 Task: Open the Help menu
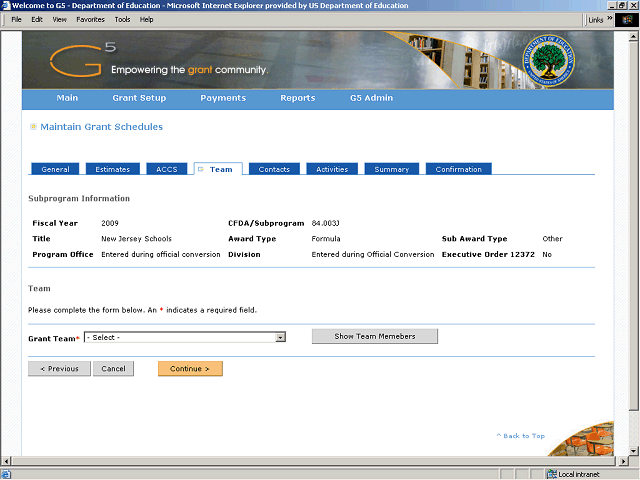tap(146, 19)
